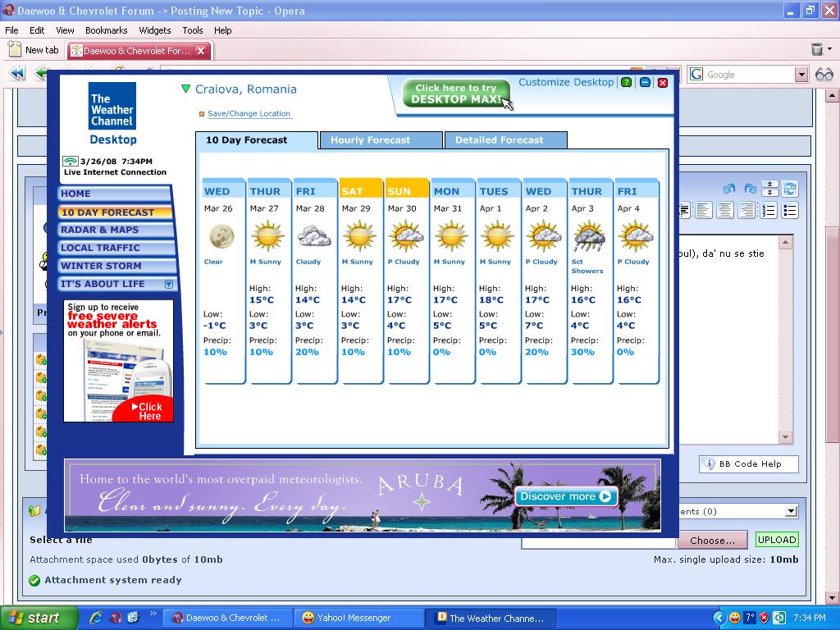
Task: Click the forum editor redo arrow
Action: pyautogui.click(x=750, y=189)
